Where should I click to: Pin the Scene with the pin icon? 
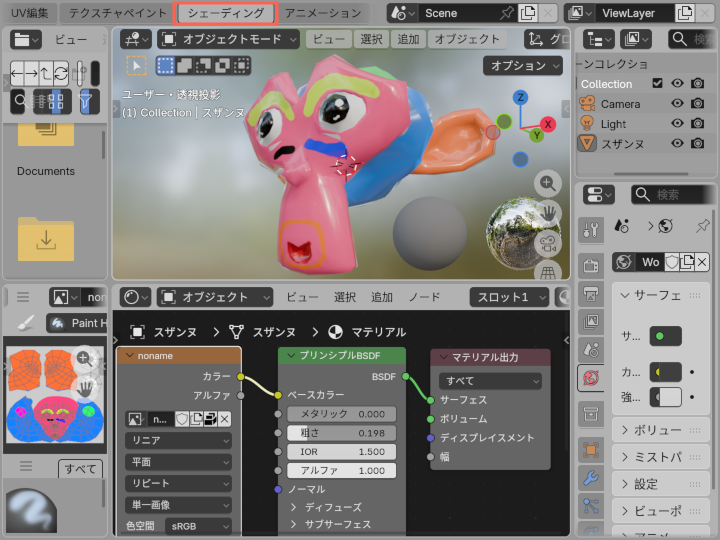click(x=506, y=13)
